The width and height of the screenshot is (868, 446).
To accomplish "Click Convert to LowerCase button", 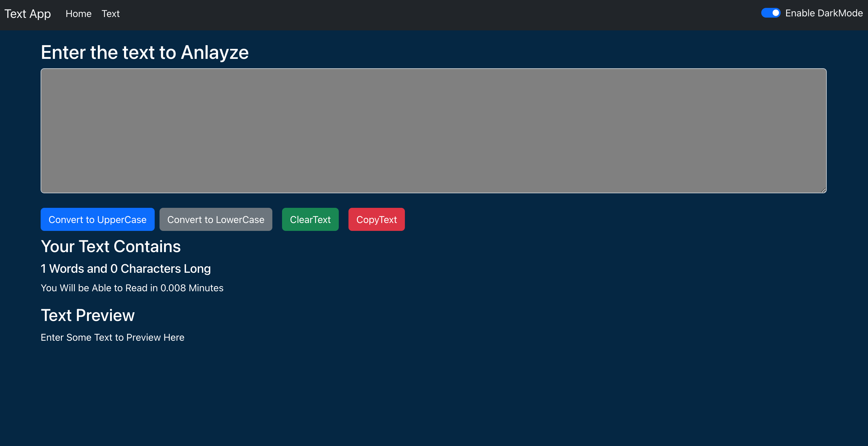I will pyautogui.click(x=216, y=219).
